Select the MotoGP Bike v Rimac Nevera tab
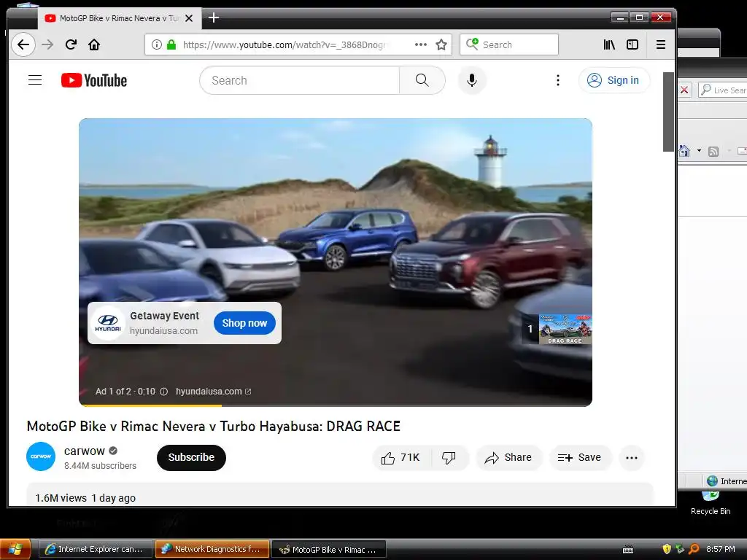Screen dimensions: 747x560 click(x=119, y=18)
